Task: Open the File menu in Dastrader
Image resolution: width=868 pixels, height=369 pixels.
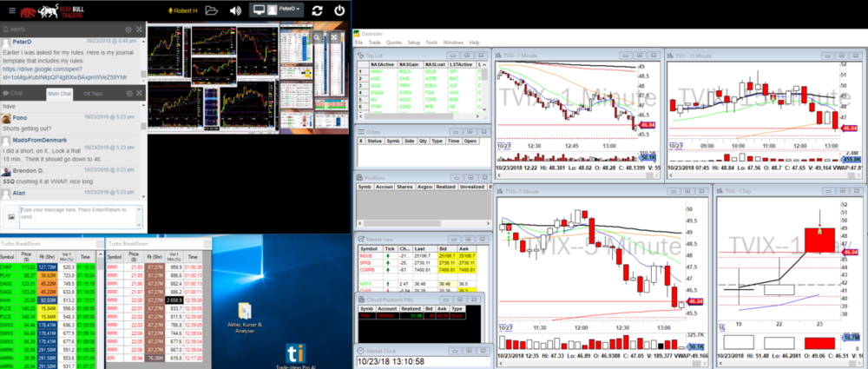Action: (x=358, y=43)
